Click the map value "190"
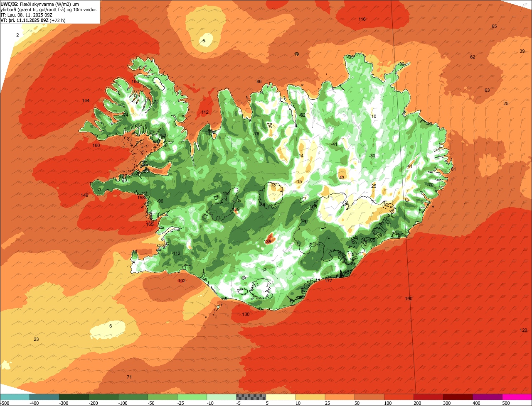 409,298
